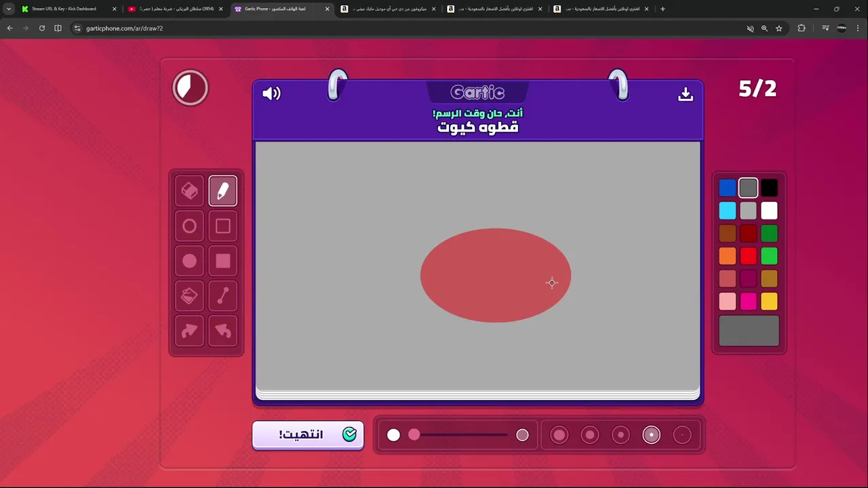Choose the hollow rectangle shape tool
The image size is (868, 488).
pos(223,226)
